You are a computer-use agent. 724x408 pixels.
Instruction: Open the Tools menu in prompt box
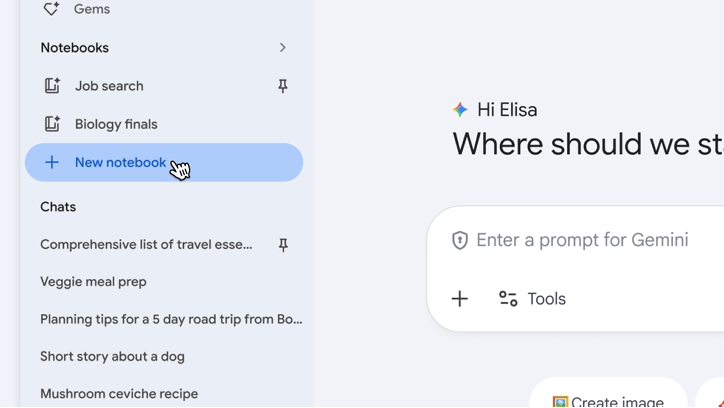click(532, 299)
